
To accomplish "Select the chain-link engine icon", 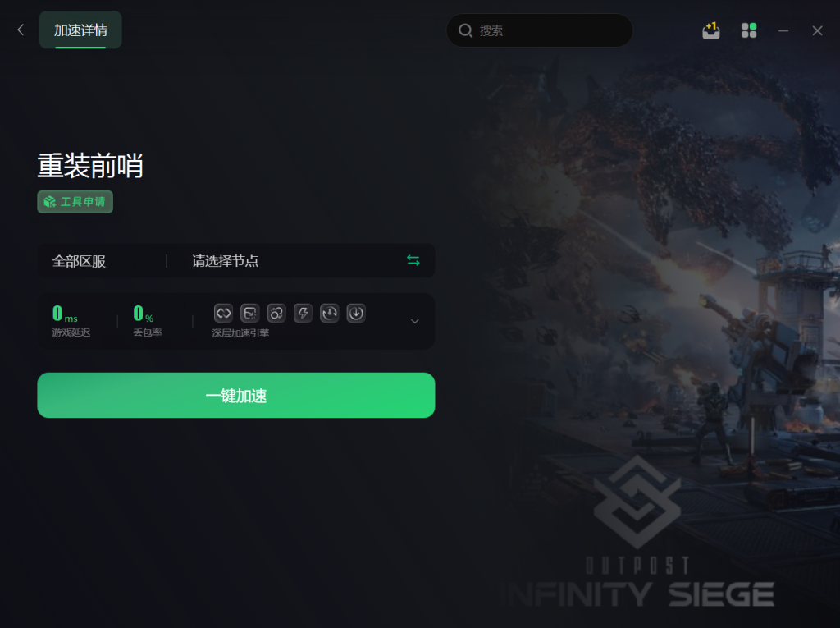I will click(223, 314).
